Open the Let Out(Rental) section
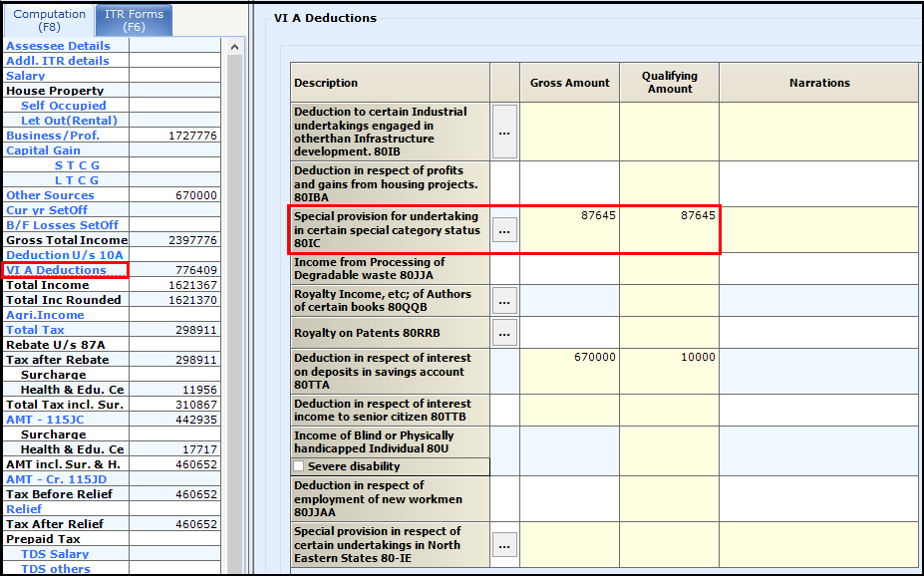The image size is (924, 576). point(69,120)
